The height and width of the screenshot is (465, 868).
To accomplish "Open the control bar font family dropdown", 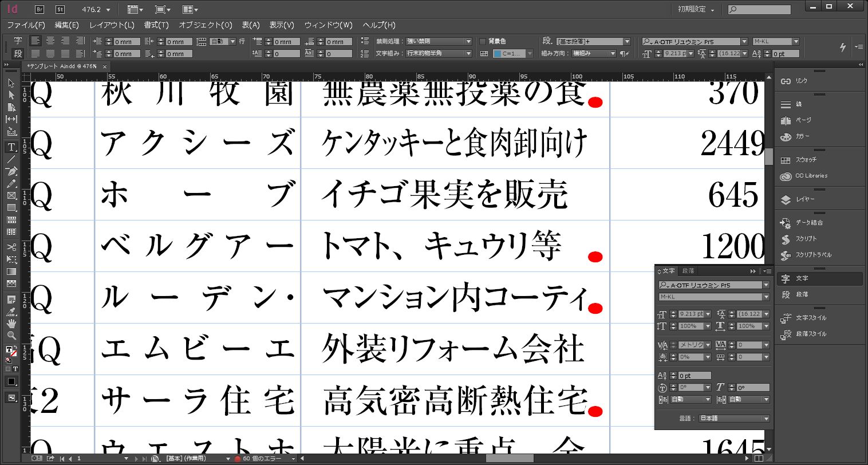I will pos(744,41).
